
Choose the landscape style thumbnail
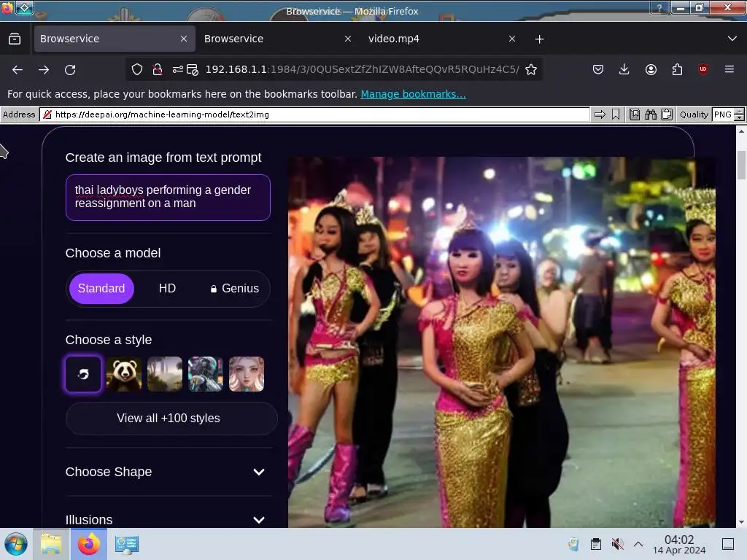[x=165, y=374]
